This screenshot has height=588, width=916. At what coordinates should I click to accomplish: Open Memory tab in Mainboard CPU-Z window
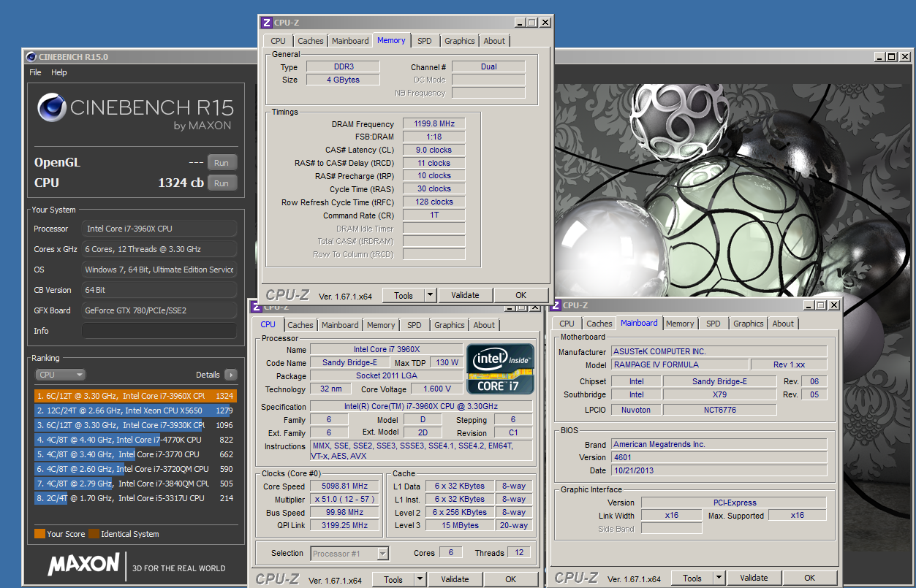680,324
